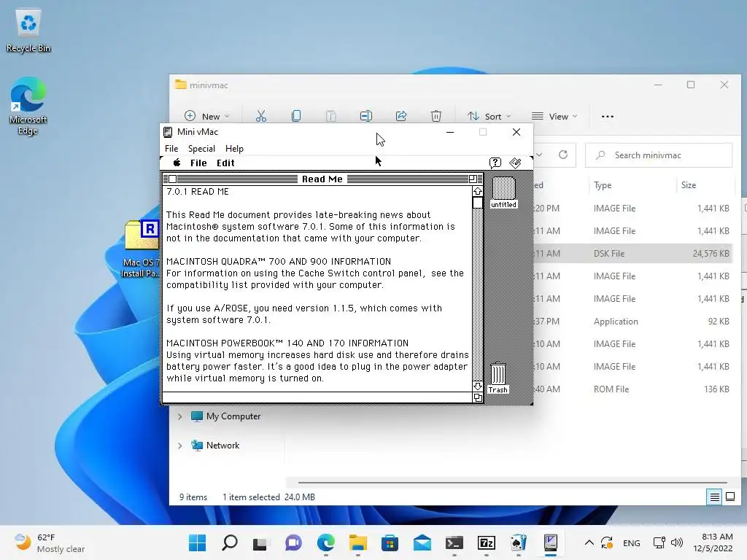
Task: Click New in the minivmac Explorer toolbar
Action: point(206,116)
